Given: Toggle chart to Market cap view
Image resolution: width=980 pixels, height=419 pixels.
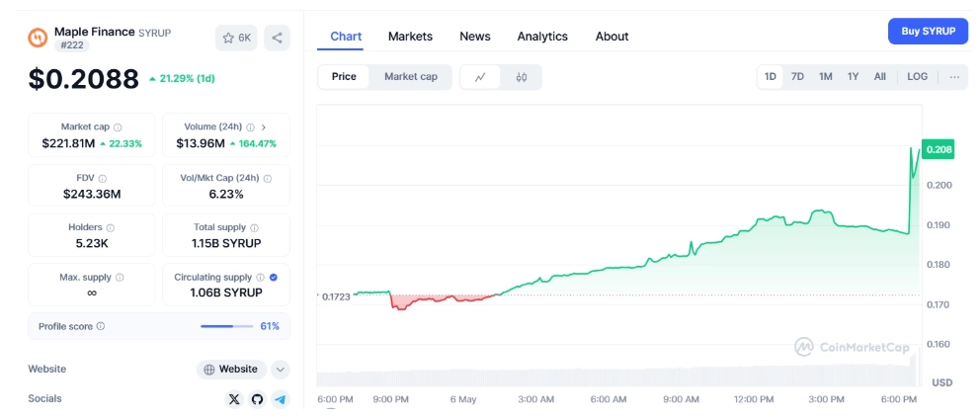Looking at the screenshot, I should pos(410,77).
